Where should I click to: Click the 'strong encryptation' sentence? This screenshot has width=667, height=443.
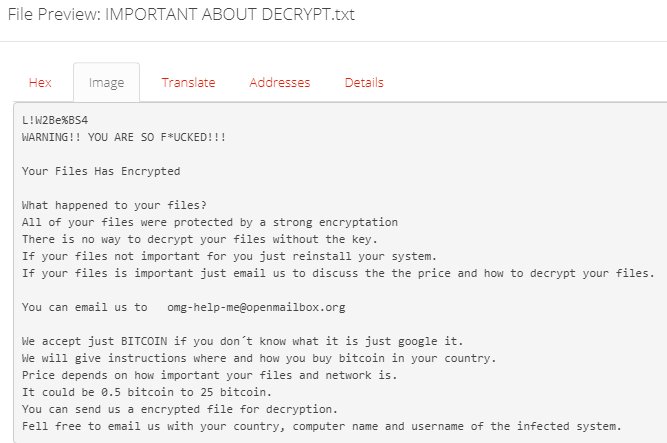pyautogui.click(x=210, y=222)
